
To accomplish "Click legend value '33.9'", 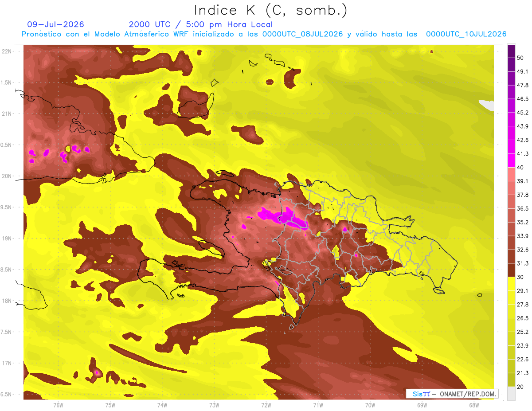I will coord(522,236).
